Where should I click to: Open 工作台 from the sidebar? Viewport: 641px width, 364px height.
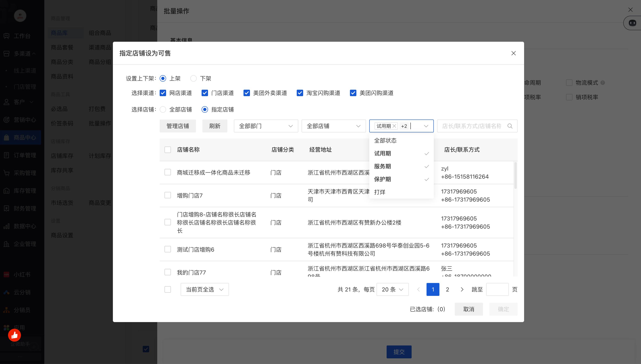pyautogui.click(x=22, y=36)
